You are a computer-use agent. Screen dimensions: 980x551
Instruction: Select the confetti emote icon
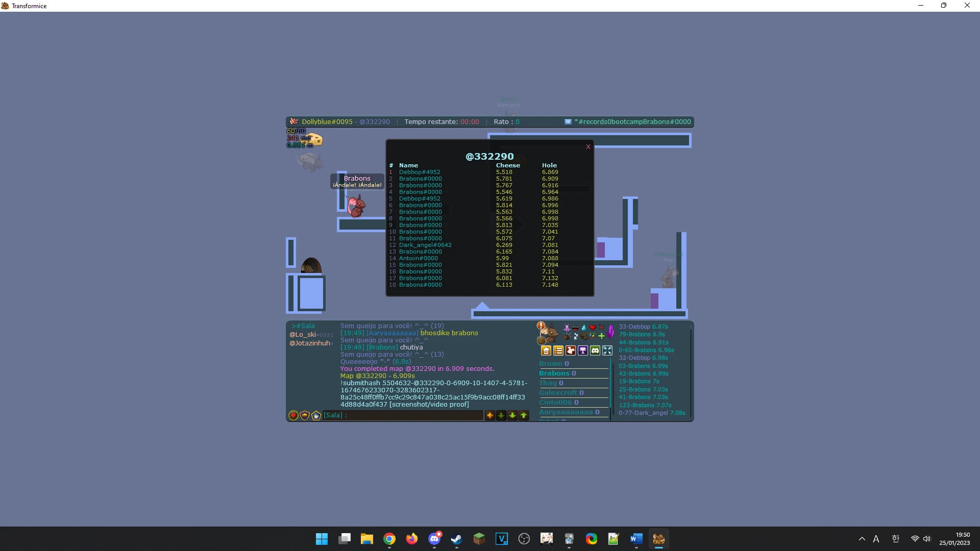[593, 336]
